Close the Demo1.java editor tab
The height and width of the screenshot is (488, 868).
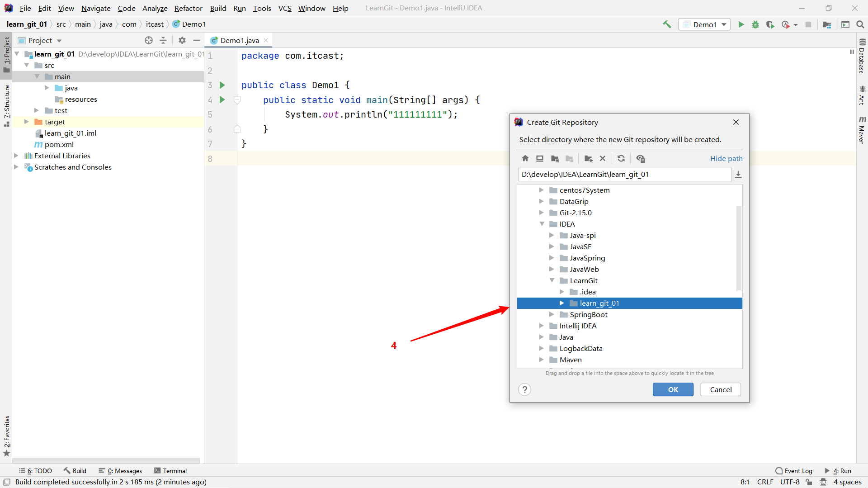[x=266, y=40]
